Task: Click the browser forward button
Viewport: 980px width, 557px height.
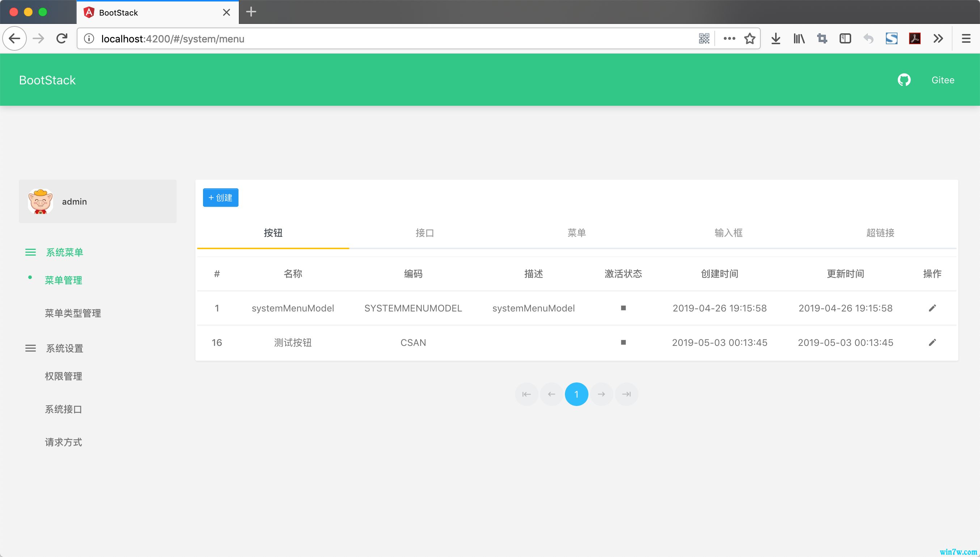Action: coord(39,38)
